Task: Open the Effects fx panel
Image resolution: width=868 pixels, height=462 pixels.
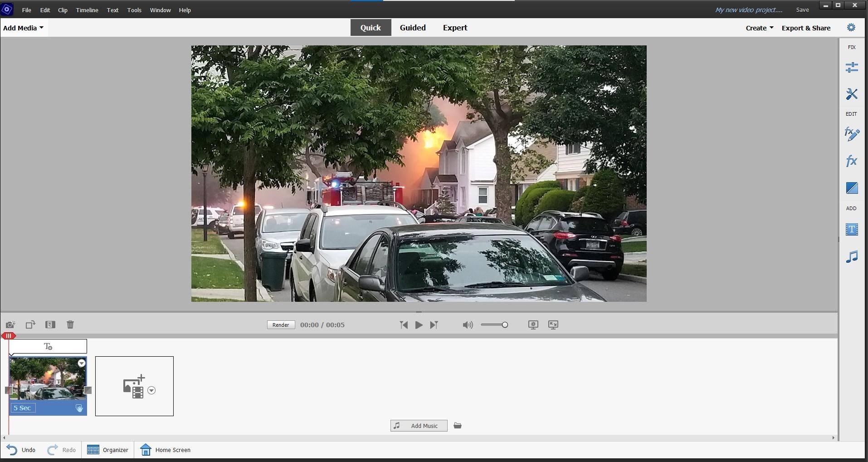Action: click(x=851, y=161)
